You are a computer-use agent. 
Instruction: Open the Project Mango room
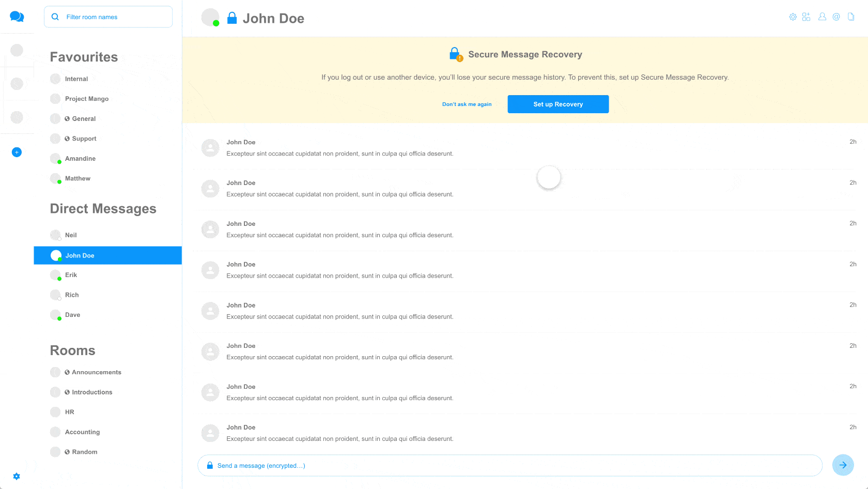(x=86, y=99)
